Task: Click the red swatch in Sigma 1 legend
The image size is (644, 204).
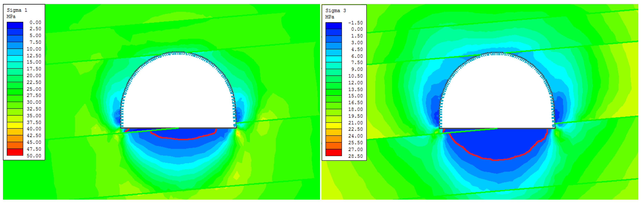Action: coord(15,152)
